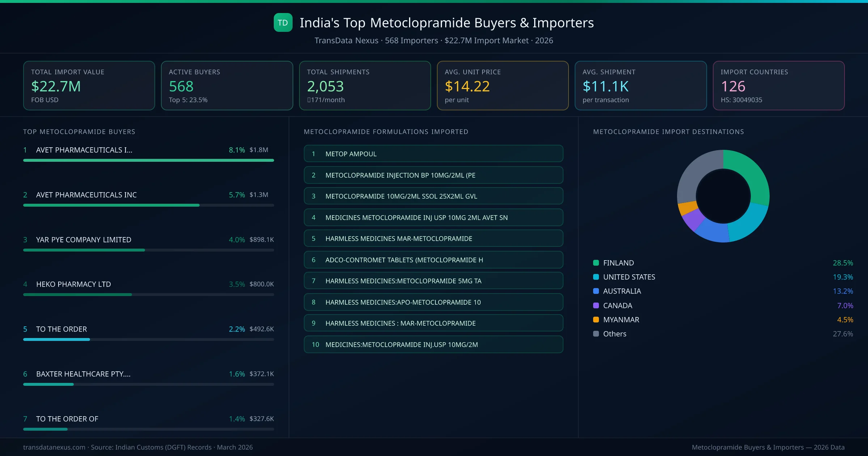Switch to Top Metoclopramide Buyers section
Viewport: 868px width, 456px height.
pos(79,132)
